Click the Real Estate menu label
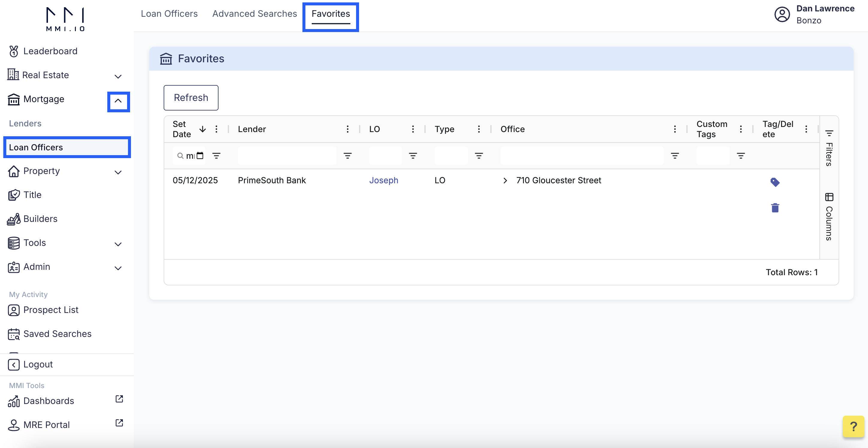 pos(45,75)
